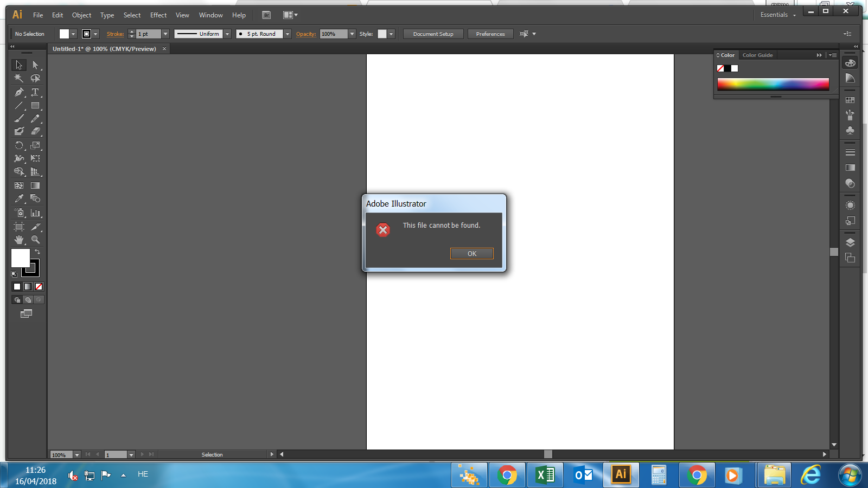
Task: Click OK in the error dialog
Action: pos(472,254)
